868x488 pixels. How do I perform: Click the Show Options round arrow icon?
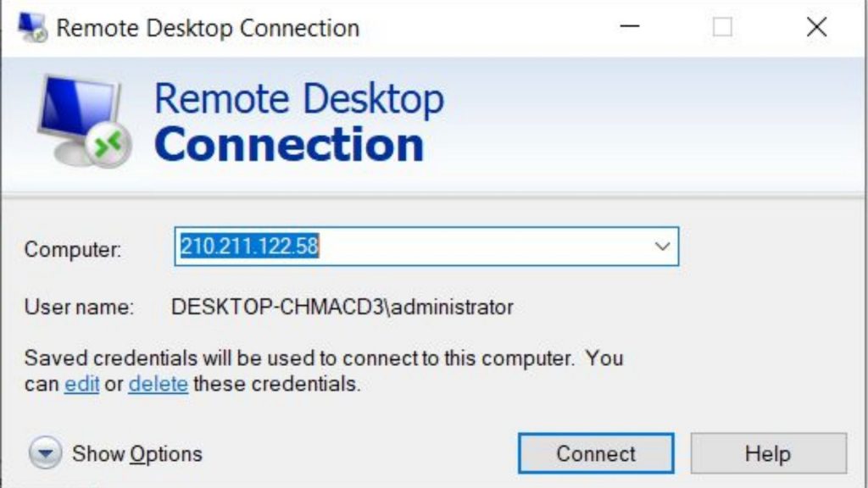point(46,453)
